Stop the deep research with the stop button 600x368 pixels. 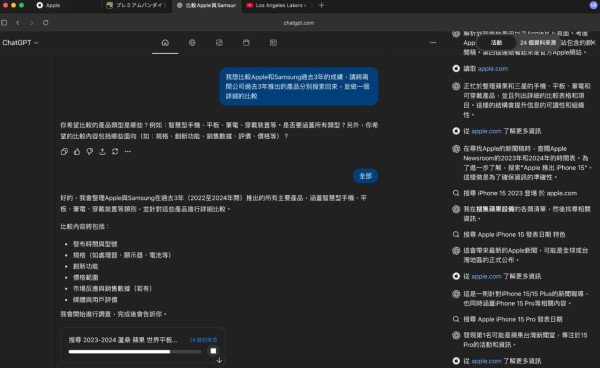[213, 351]
